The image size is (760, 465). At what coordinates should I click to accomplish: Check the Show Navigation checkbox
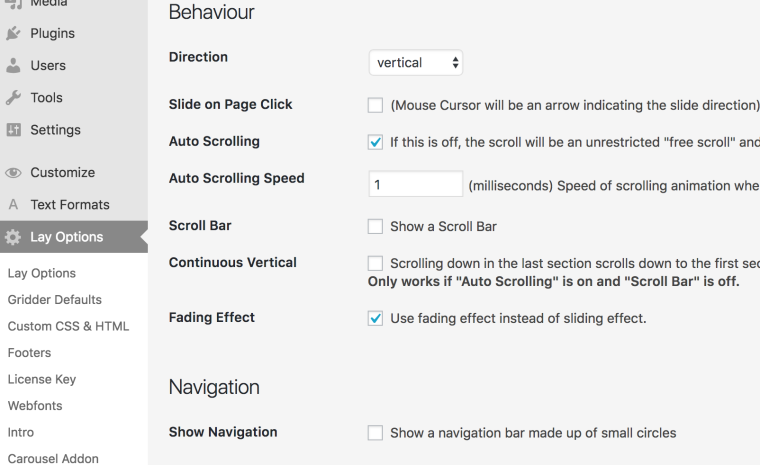coord(376,433)
